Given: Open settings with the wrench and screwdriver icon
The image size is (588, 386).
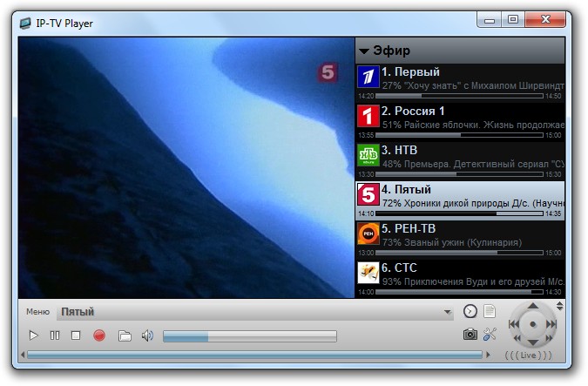Looking at the screenshot, I should click(490, 334).
